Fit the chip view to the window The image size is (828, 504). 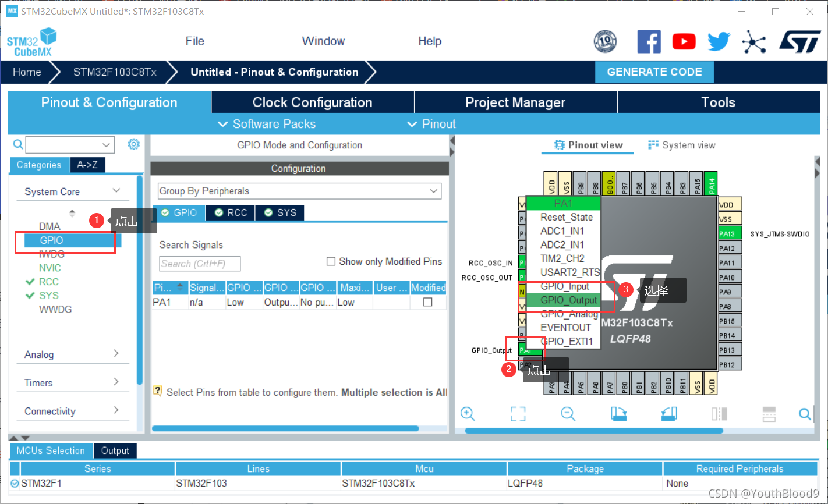coord(518,414)
